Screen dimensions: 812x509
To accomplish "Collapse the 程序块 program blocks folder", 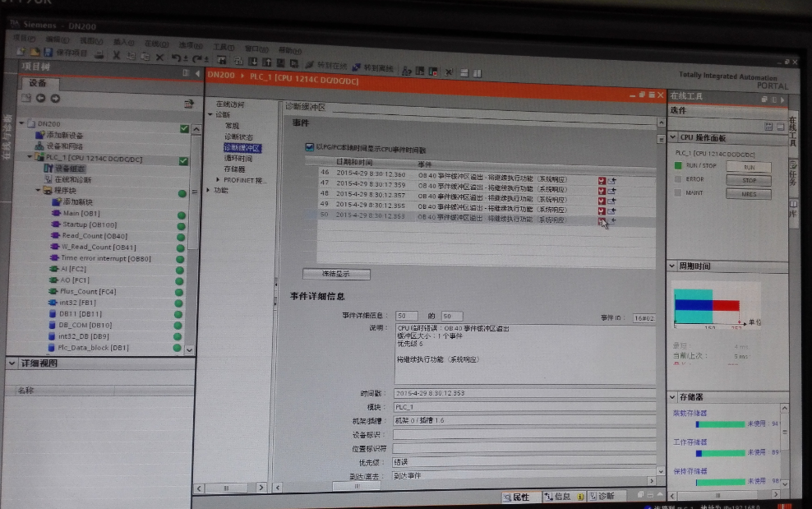I will click(38, 190).
